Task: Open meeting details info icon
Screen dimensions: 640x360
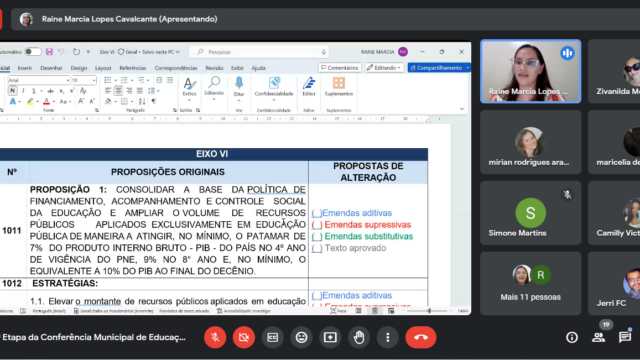Action: tap(572, 337)
